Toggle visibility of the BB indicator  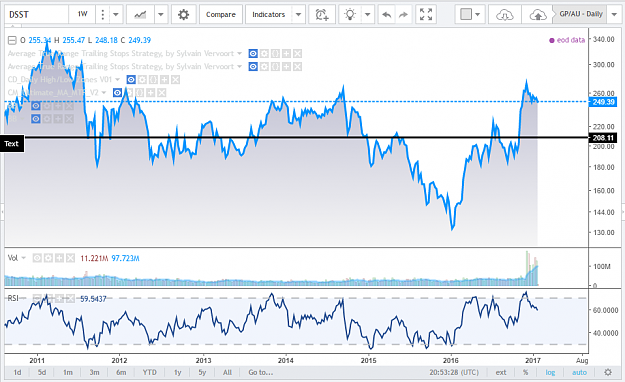click(x=36, y=119)
